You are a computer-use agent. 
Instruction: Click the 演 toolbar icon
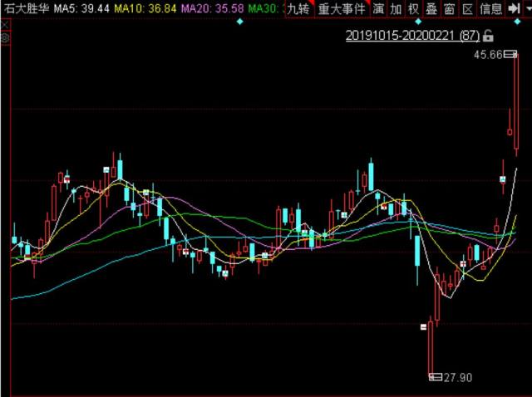tap(378, 9)
